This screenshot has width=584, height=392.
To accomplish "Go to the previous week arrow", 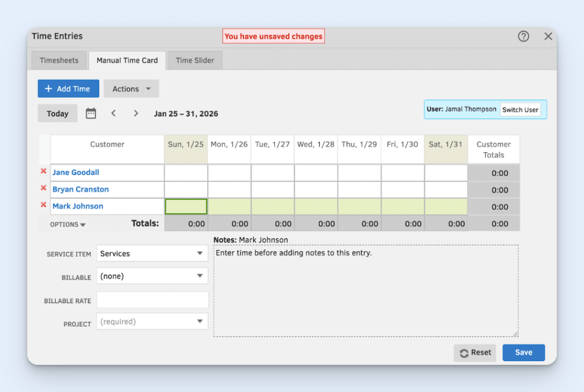I will [x=113, y=113].
